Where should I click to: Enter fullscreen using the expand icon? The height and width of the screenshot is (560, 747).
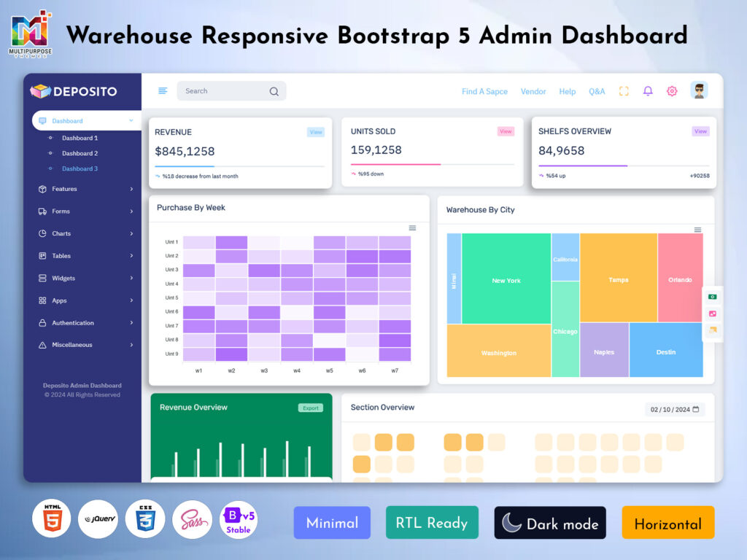pyautogui.click(x=624, y=91)
